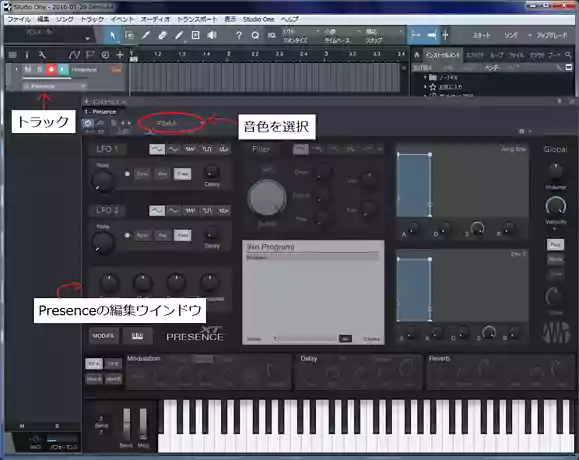Click the MOD/FX button in Presence
Image resolution: width=579 pixels, height=460 pixels.
(x=103, y=336)
